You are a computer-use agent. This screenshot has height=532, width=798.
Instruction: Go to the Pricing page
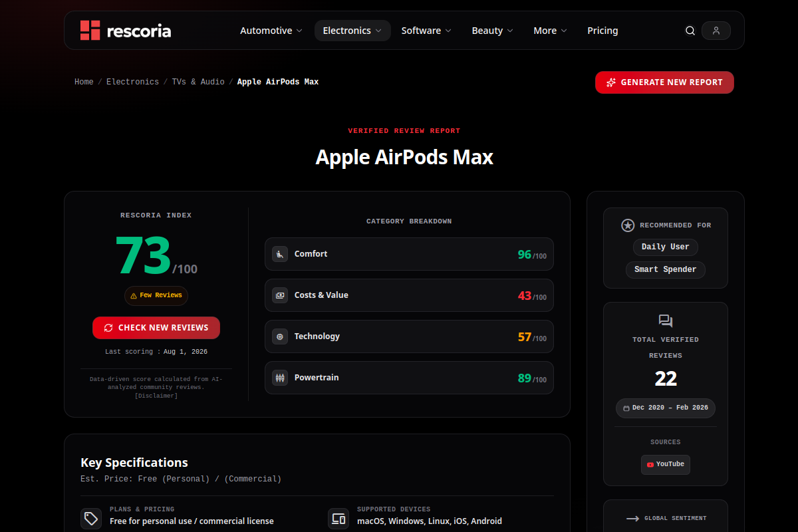pos(602,31)
